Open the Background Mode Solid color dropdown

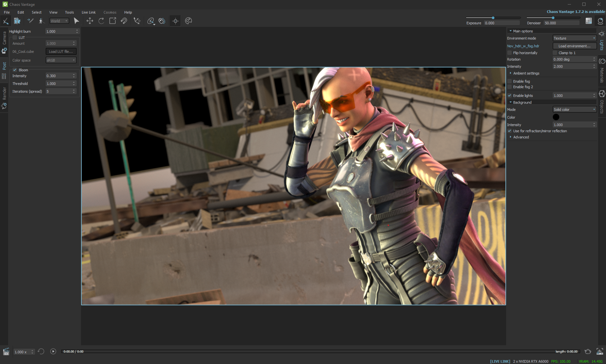tap(574, 109)
